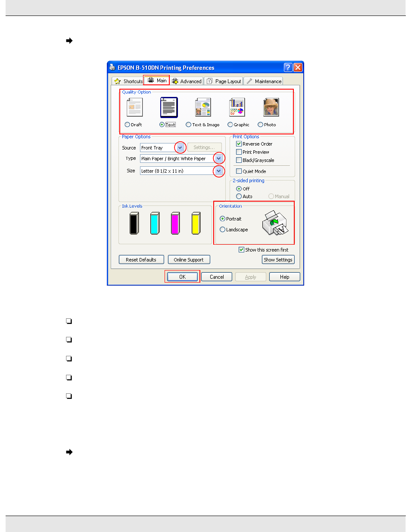The width and height of the screenshot is (411, 532).
Task: Select 2-sided printing Auto option
Action: 239,196
